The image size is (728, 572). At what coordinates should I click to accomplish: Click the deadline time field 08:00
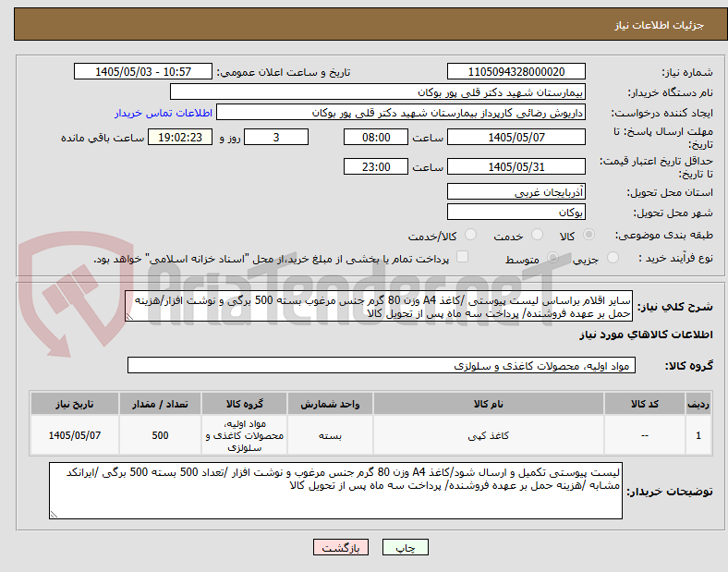376,137
